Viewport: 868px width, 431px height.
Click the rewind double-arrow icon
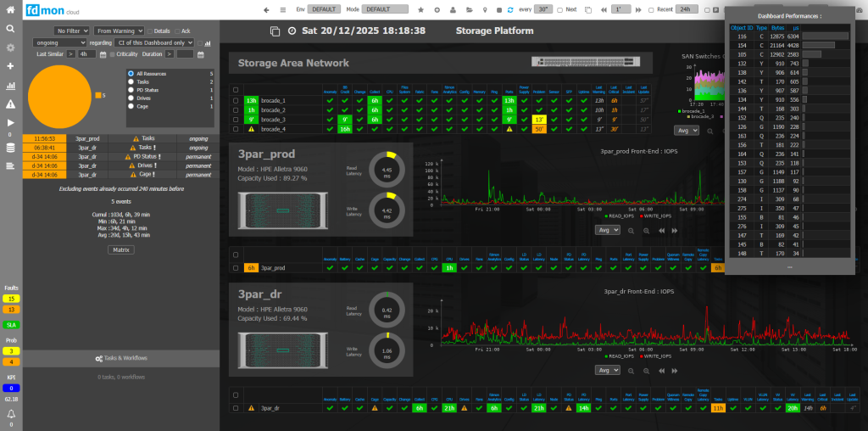(604, 9)
